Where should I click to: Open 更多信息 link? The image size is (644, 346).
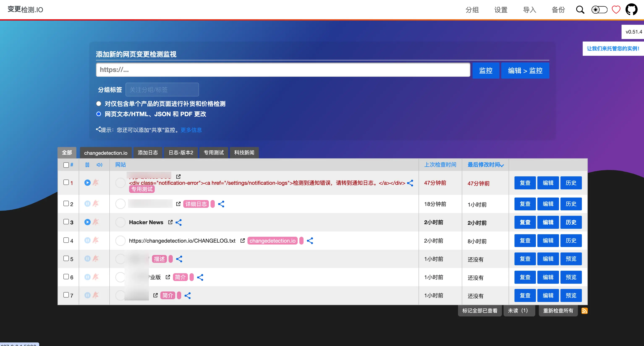191,130
